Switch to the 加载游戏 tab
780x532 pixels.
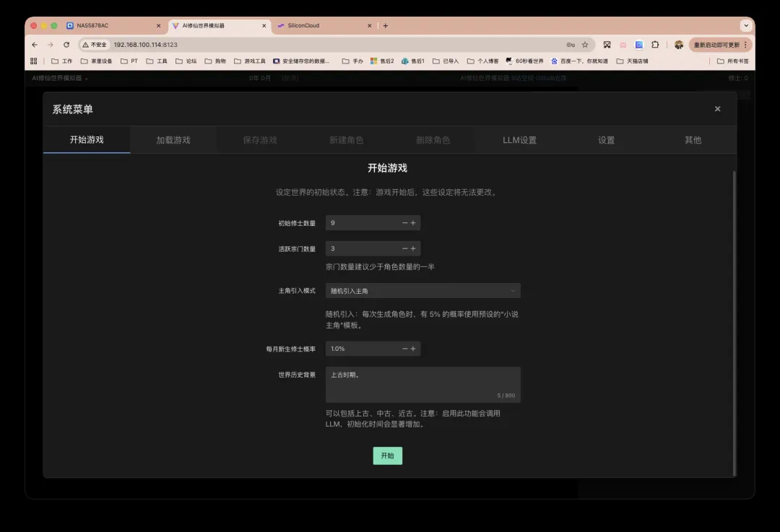(x=173, y=140)
